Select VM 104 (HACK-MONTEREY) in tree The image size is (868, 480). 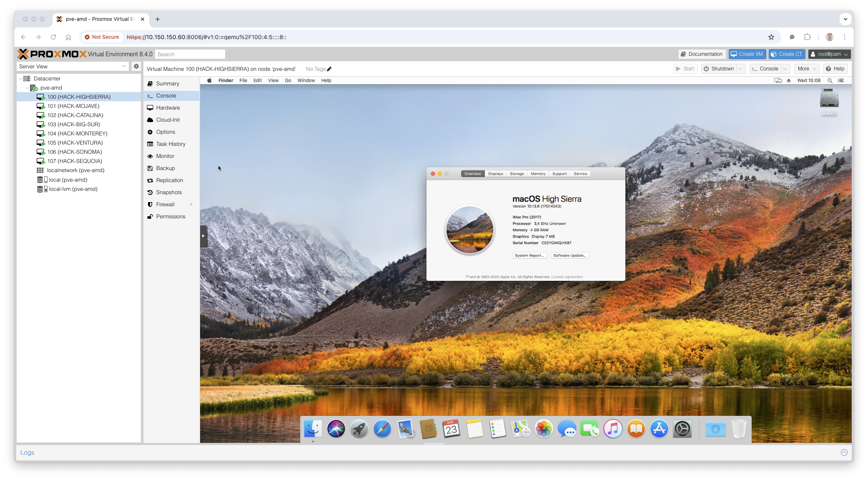(77, 134)
